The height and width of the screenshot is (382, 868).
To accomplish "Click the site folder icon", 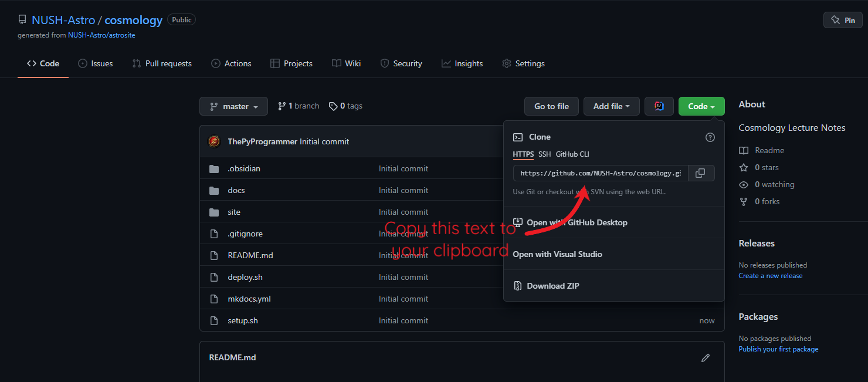I will click(x=214, y=212).
